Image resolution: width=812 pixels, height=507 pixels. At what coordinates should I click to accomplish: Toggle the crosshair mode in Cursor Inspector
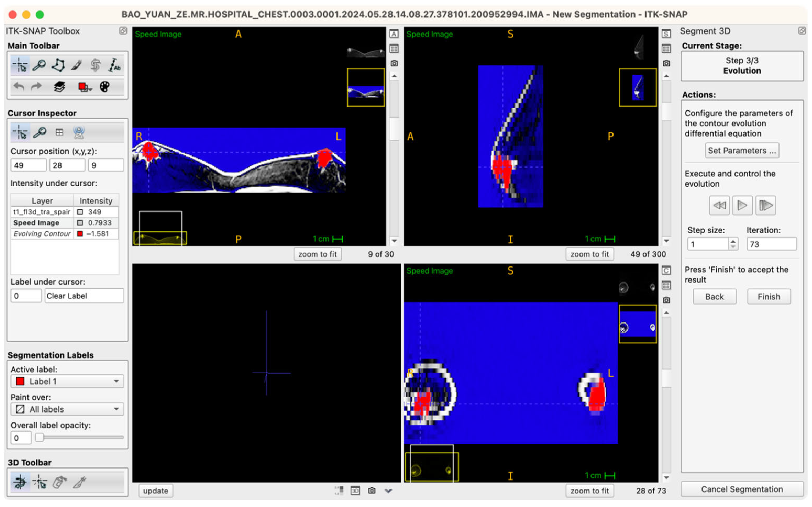pyautogui.click(x=20, y=132)
